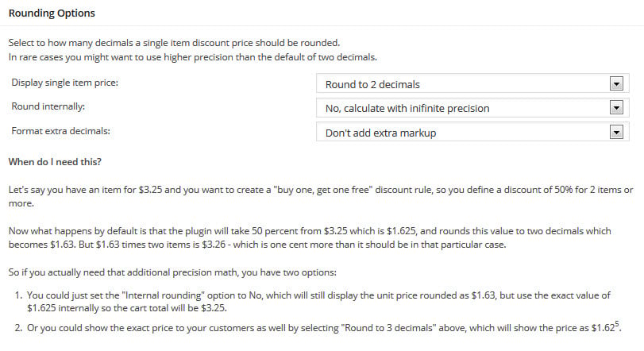Click the arrow icon on Round internally select

pos(616,108)
